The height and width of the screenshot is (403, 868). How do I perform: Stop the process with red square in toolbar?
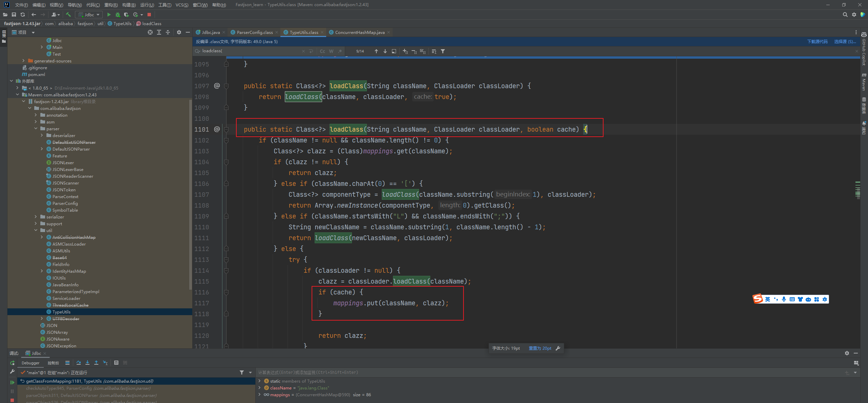(x=149, y=15)
